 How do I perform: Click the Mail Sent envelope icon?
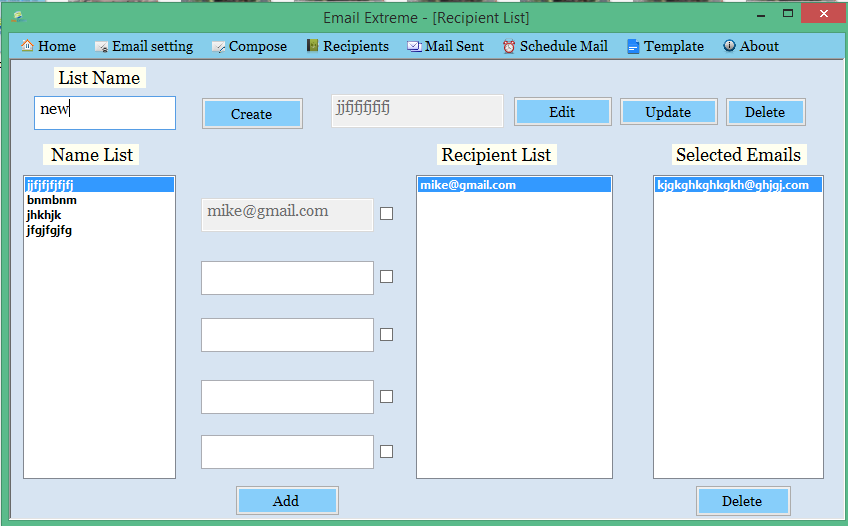(x=414, y=46)
